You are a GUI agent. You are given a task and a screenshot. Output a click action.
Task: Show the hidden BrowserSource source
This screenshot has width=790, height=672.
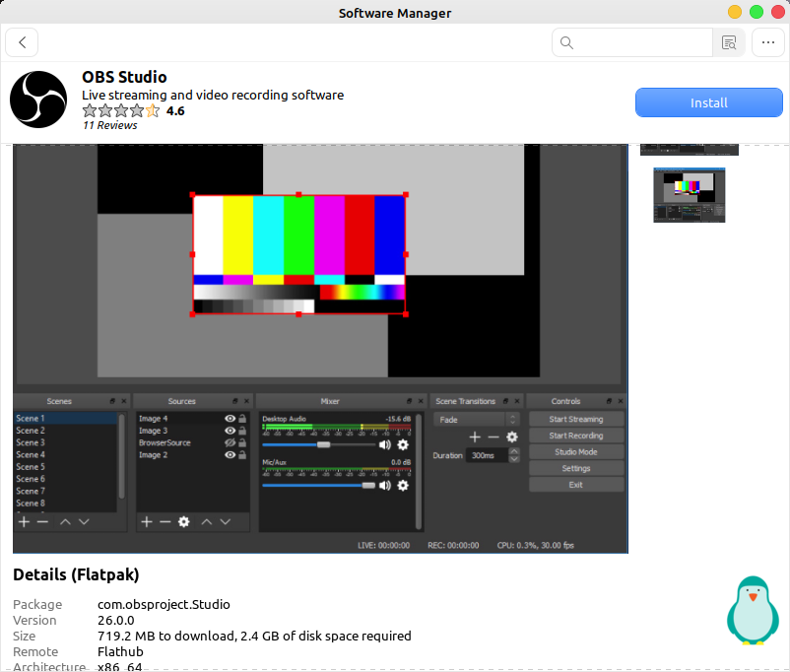pyautogui.click(x=230, y=442)
